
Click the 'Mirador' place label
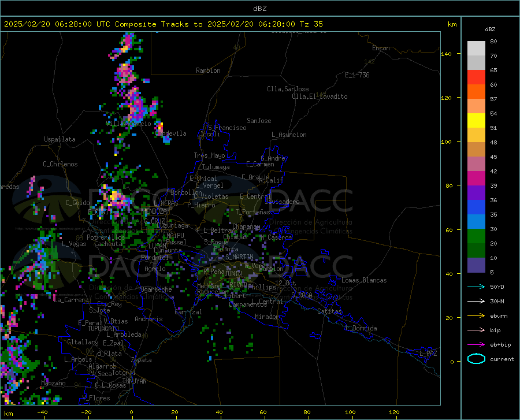267,317
